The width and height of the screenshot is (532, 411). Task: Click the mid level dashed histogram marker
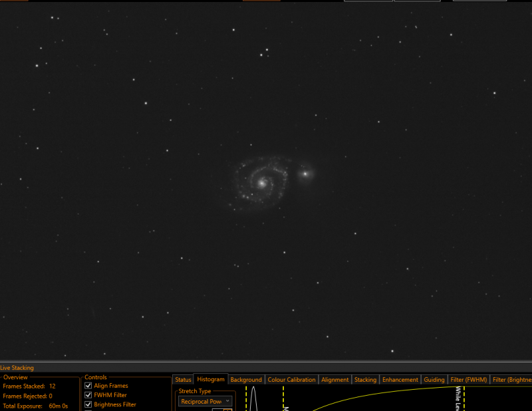coord(283,398)
